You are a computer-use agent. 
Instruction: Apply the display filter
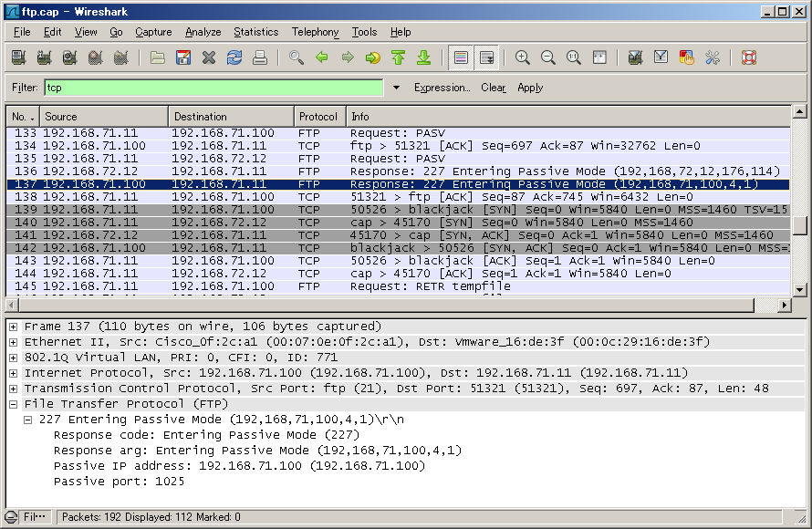(530, 88)
